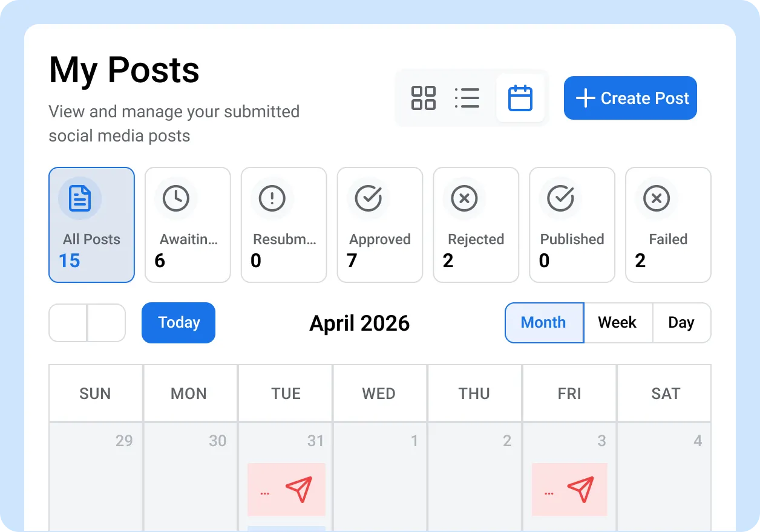Screen dimensions: 760x532
Task: Switch to grid view
Action: click(424, 98)
